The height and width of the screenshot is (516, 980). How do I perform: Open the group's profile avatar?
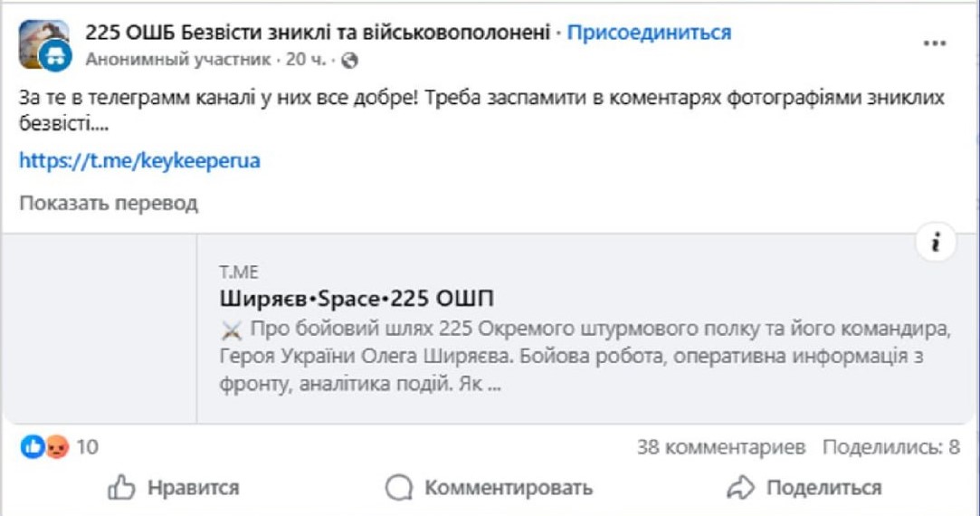pos(43,44)
